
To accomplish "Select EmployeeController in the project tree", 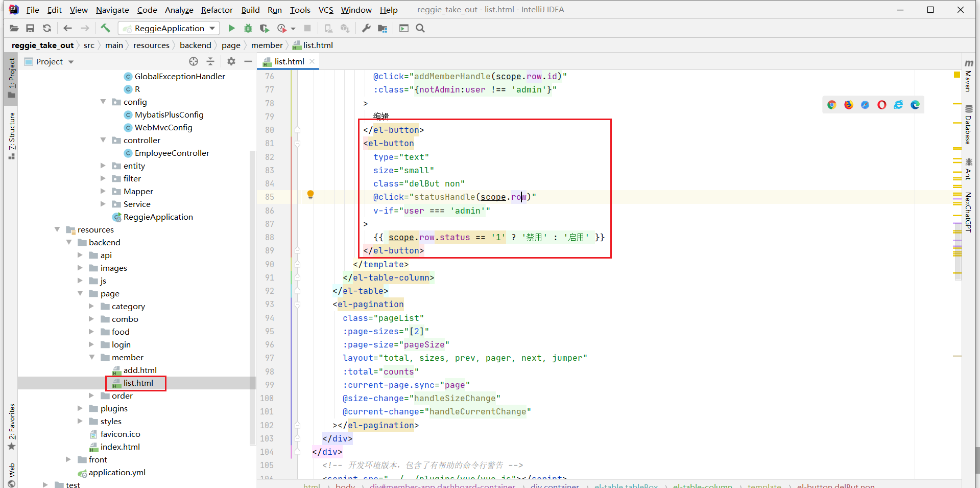I will pyautogui.click(x=172, y=153).
